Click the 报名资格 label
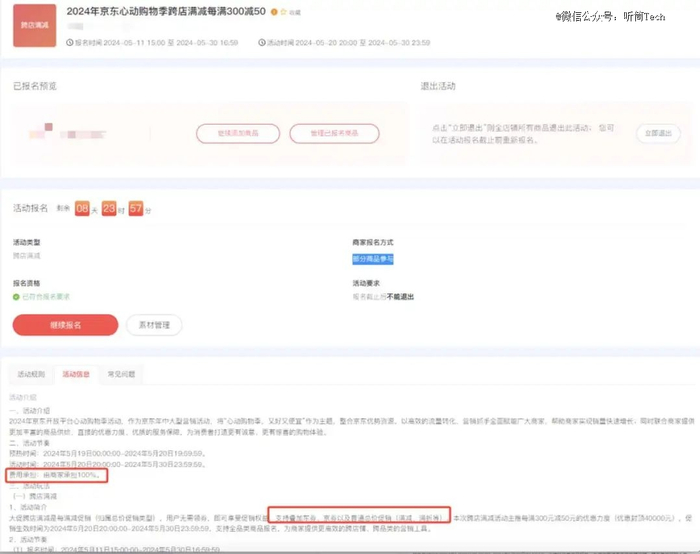The height and width of the screenshot is (554, 700). click(x=27, y=283)
